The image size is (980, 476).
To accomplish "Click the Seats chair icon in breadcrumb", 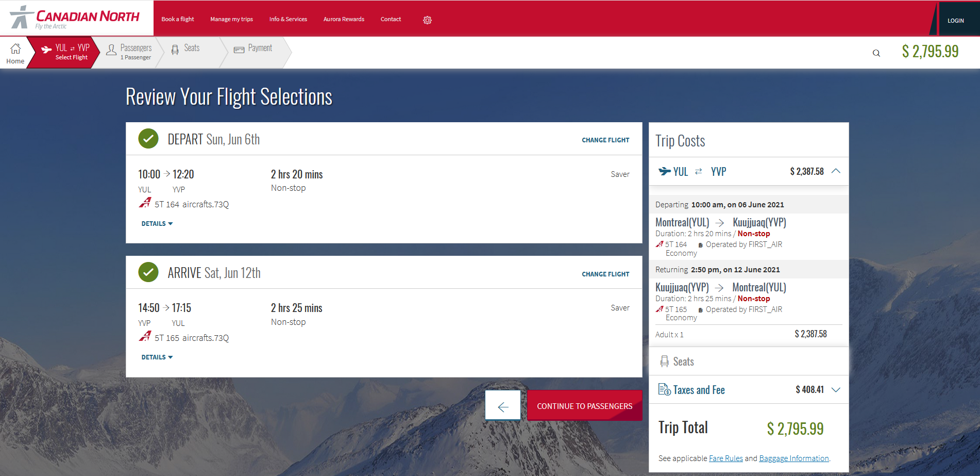I will point(175,50).
